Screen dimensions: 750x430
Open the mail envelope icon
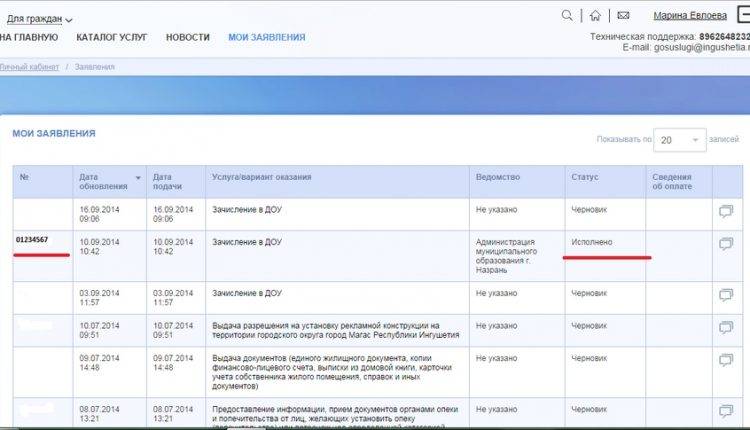click(x=623, y=15)
